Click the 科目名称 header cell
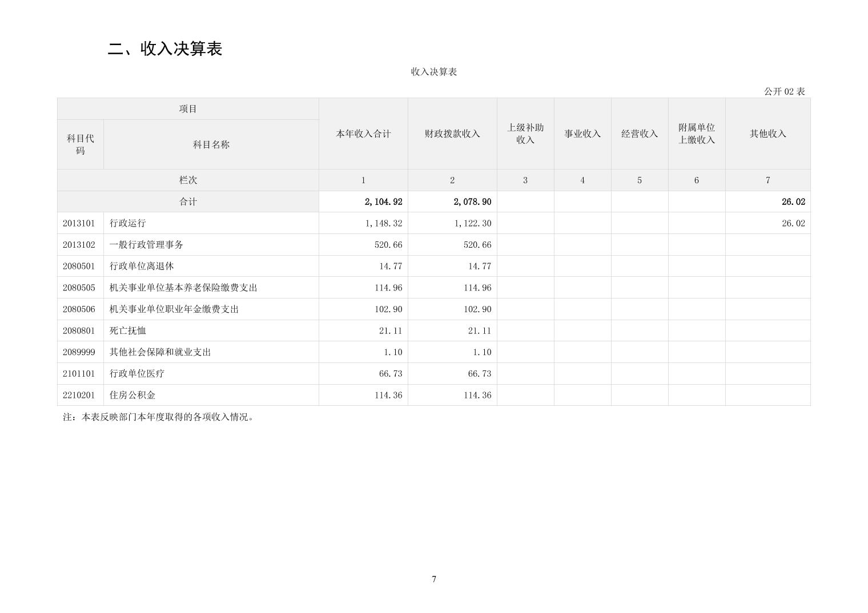The width and height of the screenshot is (868, 613). click(x=211, y=144)
